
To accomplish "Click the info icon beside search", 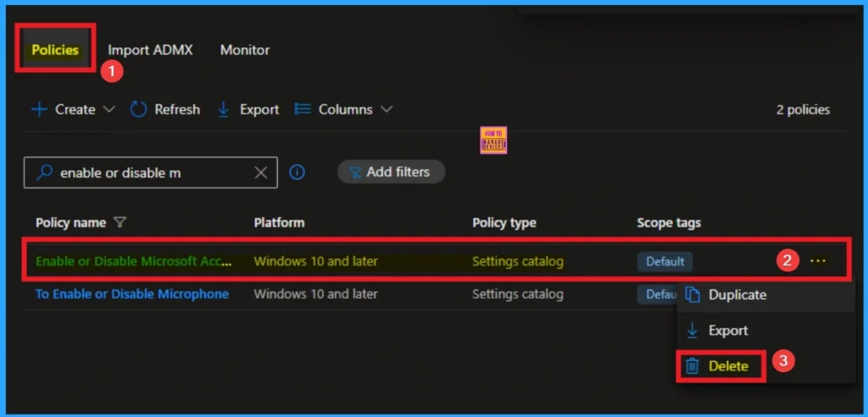I will pyautogui.click(x=298, y=173).
